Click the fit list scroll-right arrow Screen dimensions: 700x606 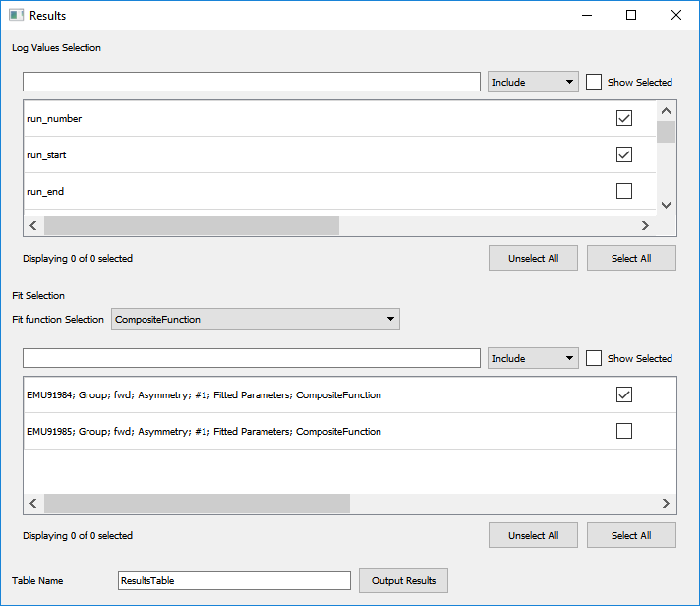pos(666,503)
